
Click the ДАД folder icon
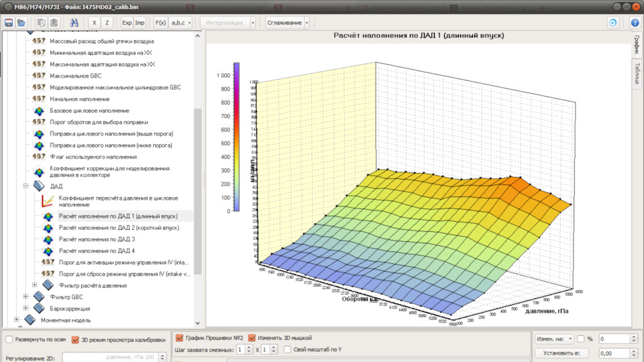(39, 186)
